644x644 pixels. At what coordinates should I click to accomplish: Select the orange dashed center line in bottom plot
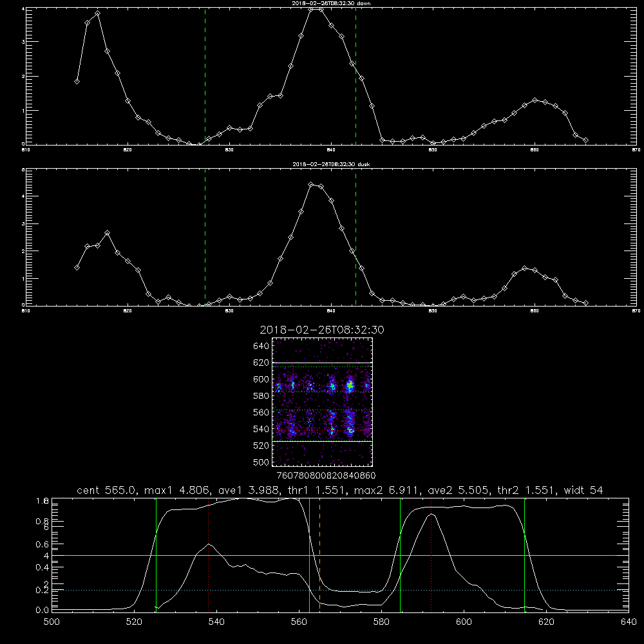319,555
